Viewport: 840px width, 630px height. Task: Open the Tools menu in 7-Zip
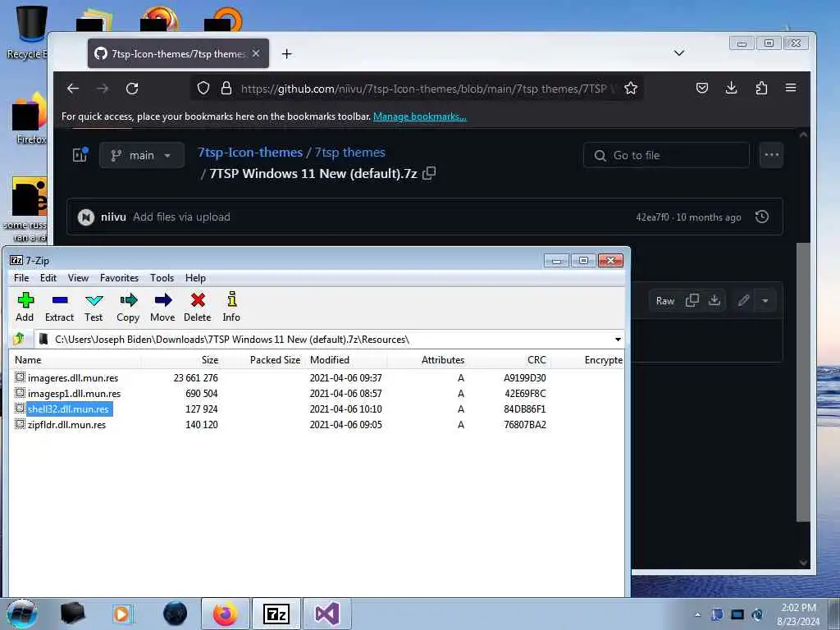click(162, 278)
